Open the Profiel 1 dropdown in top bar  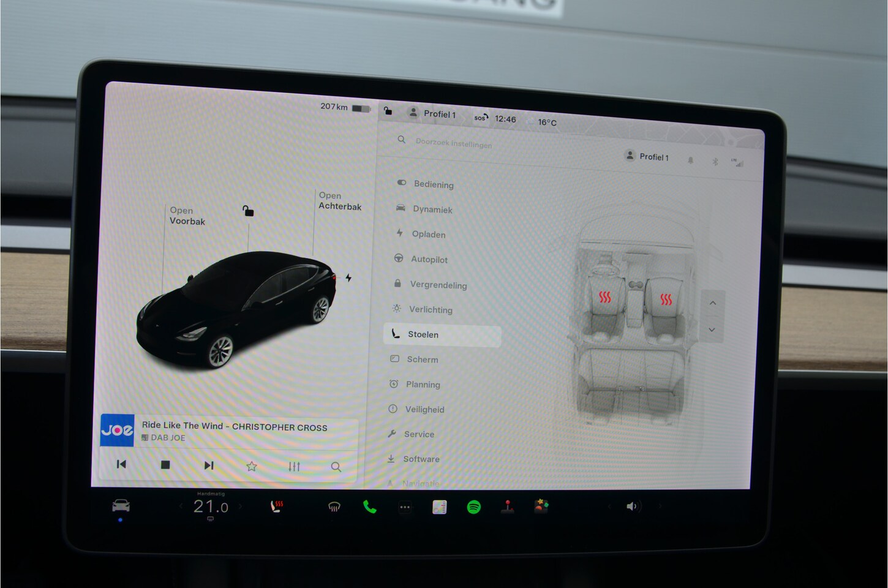point(432,114)
